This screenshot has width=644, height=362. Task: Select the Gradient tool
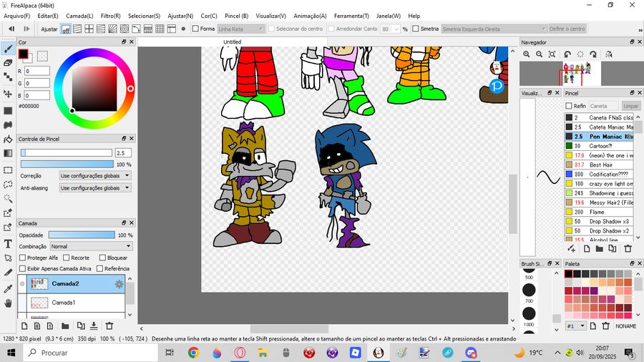coord(8,153)
